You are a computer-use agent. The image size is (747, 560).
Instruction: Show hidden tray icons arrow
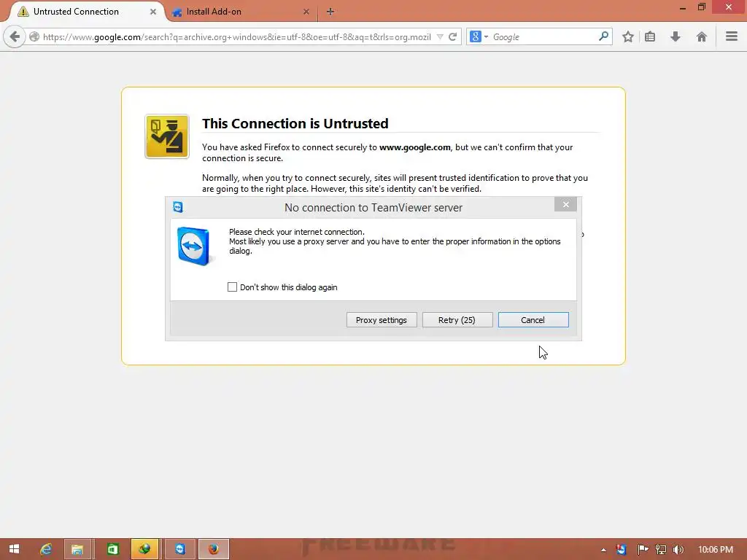point(603,550)
